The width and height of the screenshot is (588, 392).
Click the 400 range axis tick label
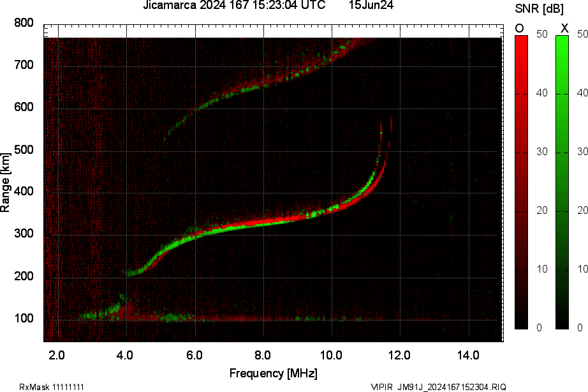click(24, 192)
